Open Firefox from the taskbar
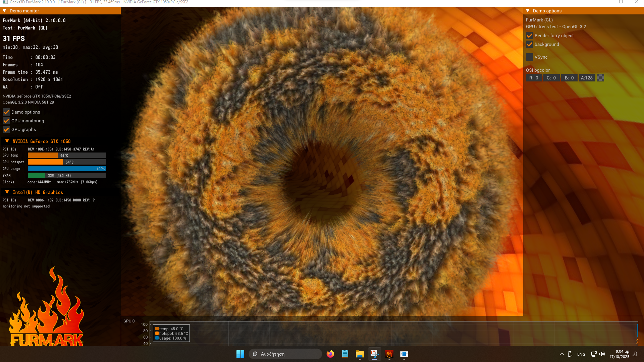Screen dimensions: 644x362 click(x=330, y=354)
